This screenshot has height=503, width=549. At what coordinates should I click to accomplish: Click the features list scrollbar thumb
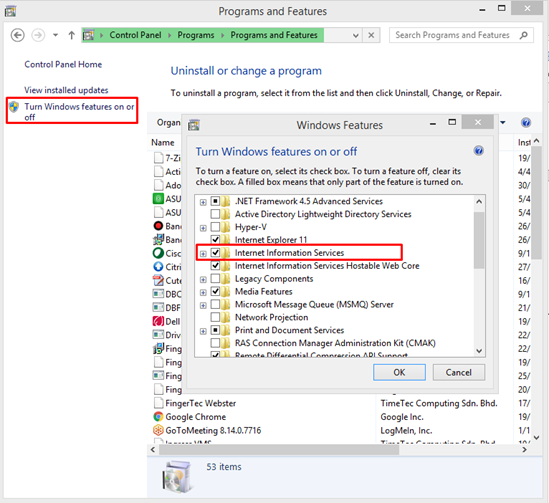(479, 240)
